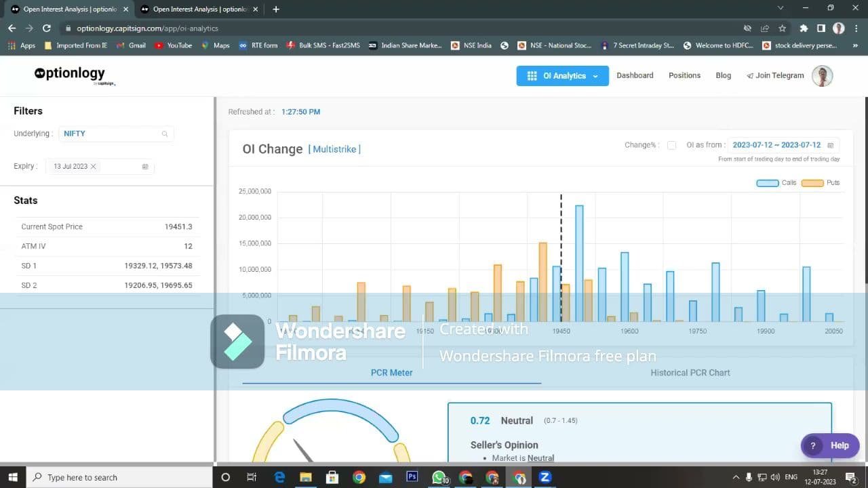Bookmark this page with the star icon
Screen dimensions: 868x488
coord(783,28)
